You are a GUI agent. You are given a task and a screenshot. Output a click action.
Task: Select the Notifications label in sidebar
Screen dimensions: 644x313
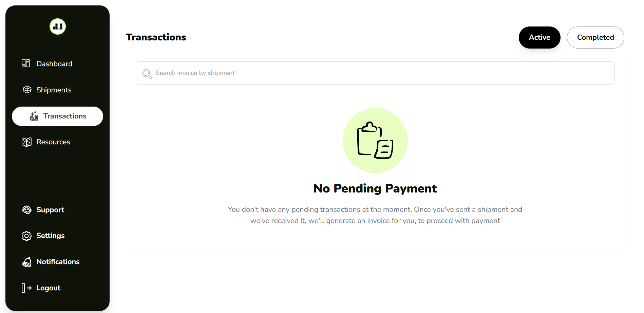pos(58,262)
